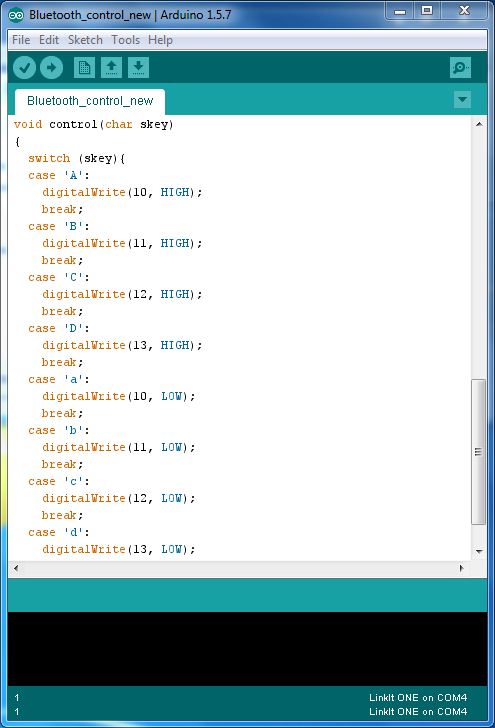
Task: Open the tab options dropdown arrow
Action: coord(462,99)
